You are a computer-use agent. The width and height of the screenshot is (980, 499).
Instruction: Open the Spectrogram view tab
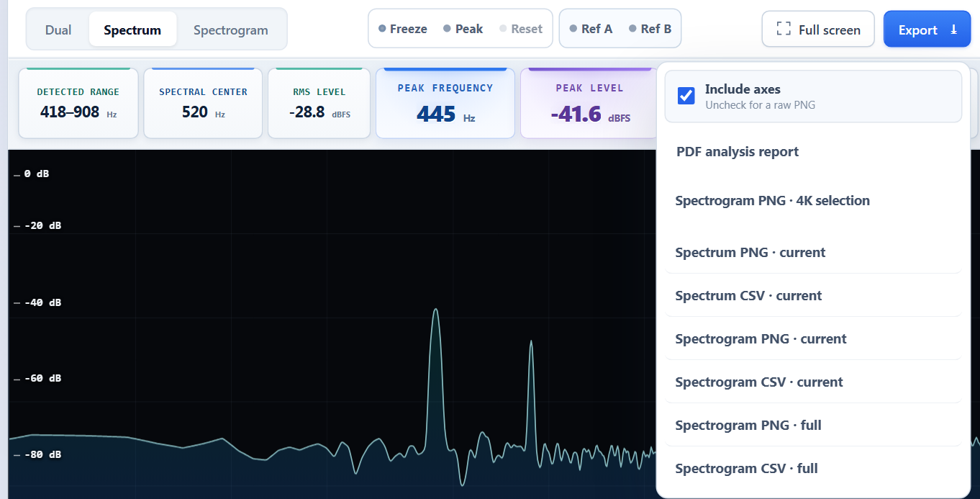(x=231, y=30)
